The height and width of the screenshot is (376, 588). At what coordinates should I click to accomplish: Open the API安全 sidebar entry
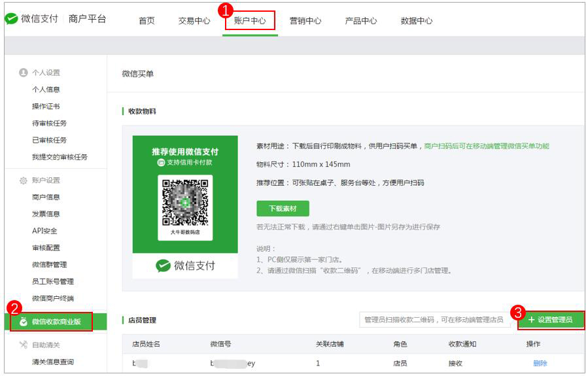(44, 231)
